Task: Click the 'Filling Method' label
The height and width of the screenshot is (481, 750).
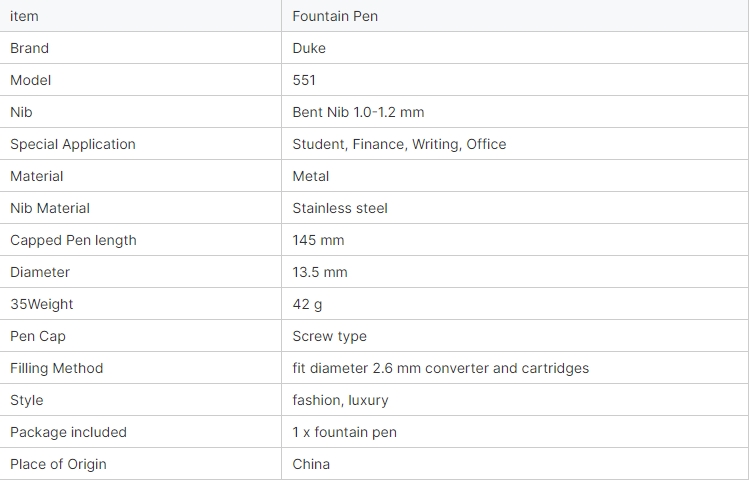Action: pos(56,369)
